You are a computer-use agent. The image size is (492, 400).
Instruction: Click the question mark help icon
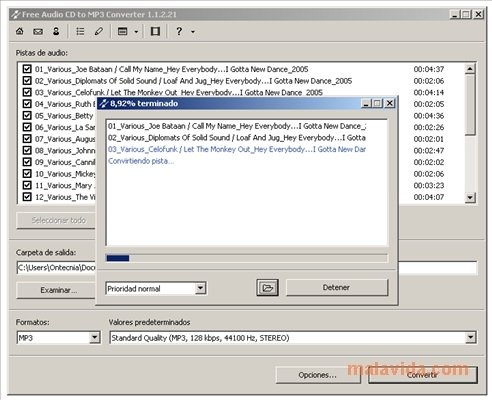(x=179, y=31)
